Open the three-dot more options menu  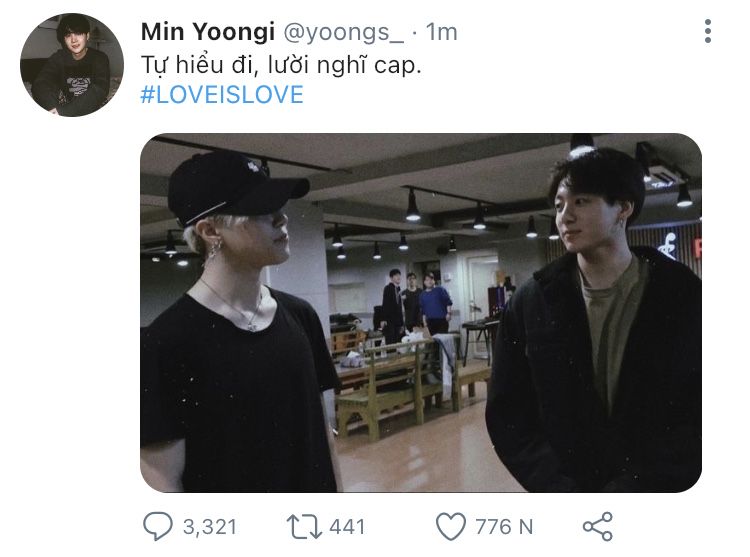707,31
